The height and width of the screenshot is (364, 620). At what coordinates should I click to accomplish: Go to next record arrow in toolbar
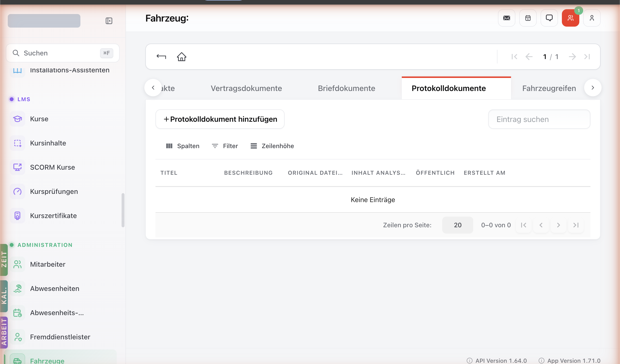coord(572,57)
